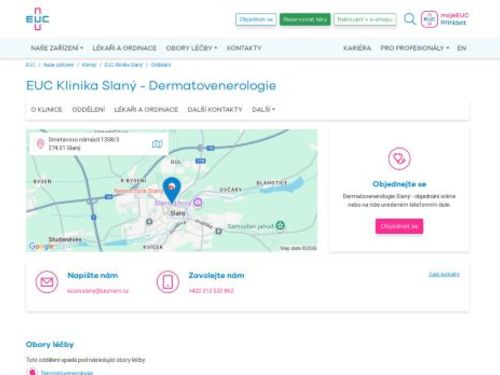Click the pink location pin icon by address
The height and width of the screenshot is (375, 500).
point(40,144)
